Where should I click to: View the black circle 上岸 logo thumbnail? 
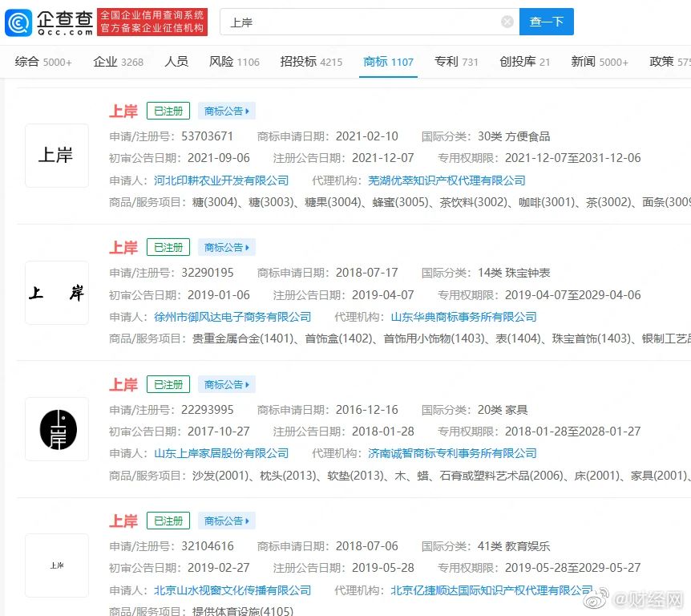pyautogui.click(x=57, y=429)
